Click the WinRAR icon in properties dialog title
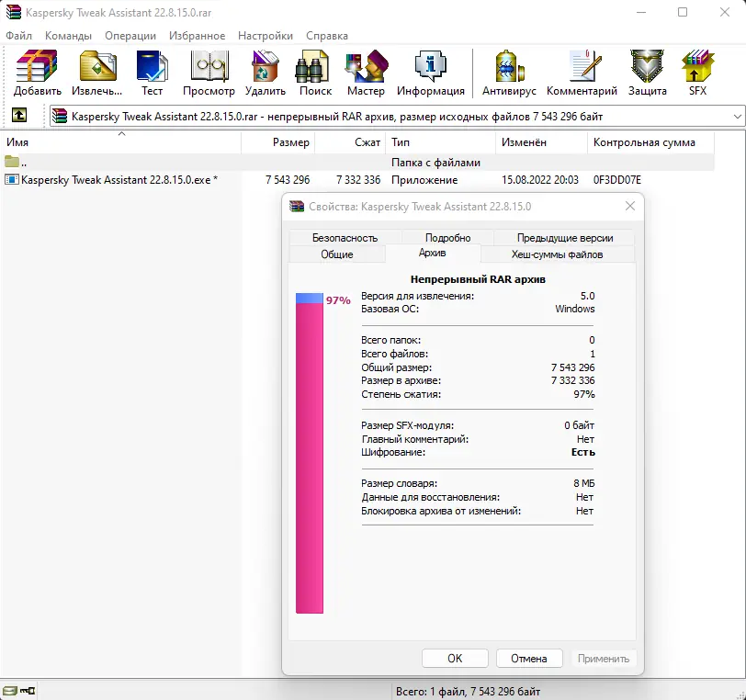This screenshot has width=746, height=700. pyautogui.click(x=297, y=206)
